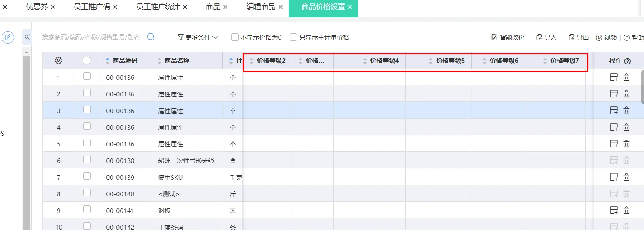The width and height of the screenshot is (644, 230).
Task: Collapse the left sidebar double-arrow
Action: [x=27, y=37]
